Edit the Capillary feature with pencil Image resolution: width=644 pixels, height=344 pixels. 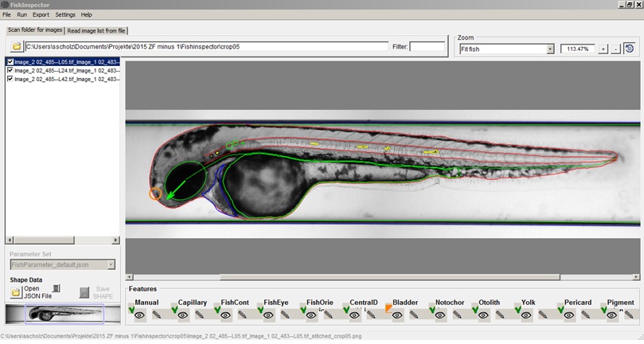click(x=200, y=315)
